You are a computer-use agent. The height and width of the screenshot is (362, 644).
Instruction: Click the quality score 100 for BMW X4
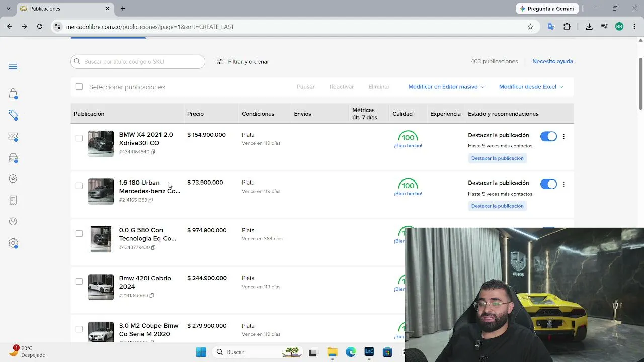(408, 137)
